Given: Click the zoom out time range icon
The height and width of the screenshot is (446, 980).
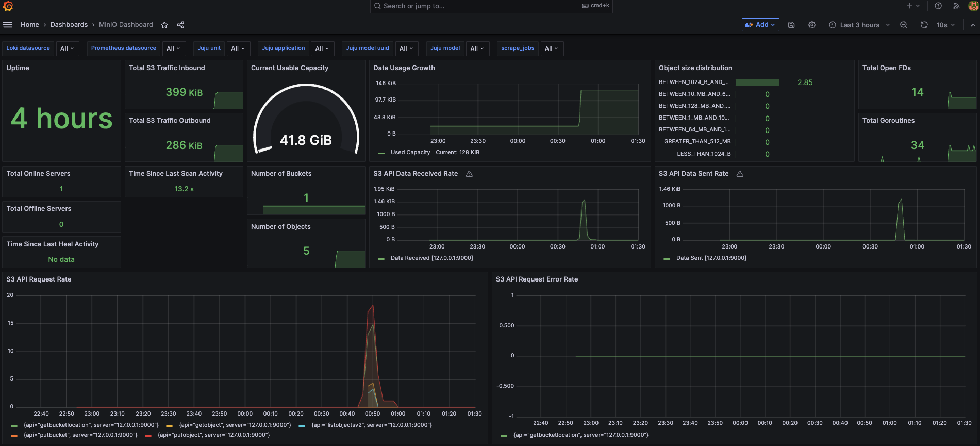Looking at the screenshot, I should (x=904, y=25).
